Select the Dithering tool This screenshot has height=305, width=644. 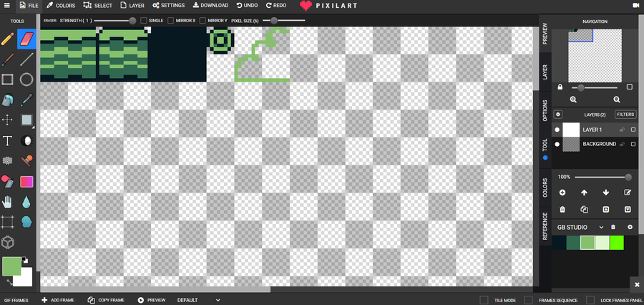tap(7, 160)
